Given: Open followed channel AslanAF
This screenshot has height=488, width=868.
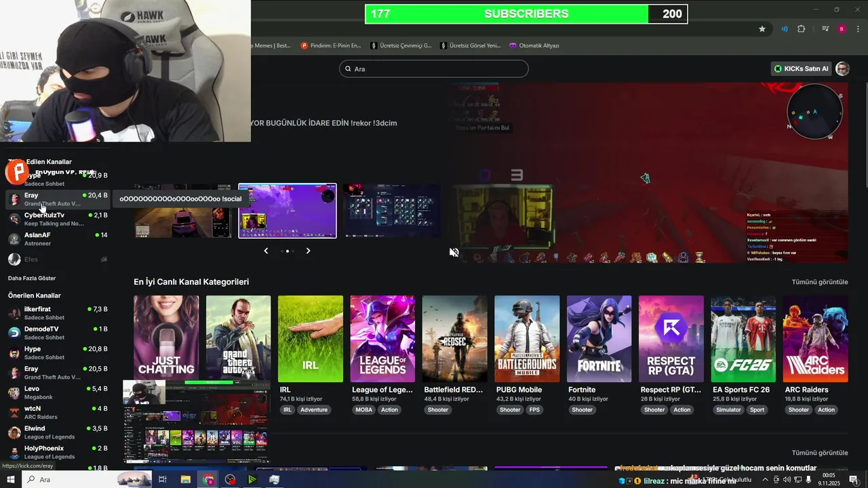Looking at the screenshot, I should [x=58, y=239].
